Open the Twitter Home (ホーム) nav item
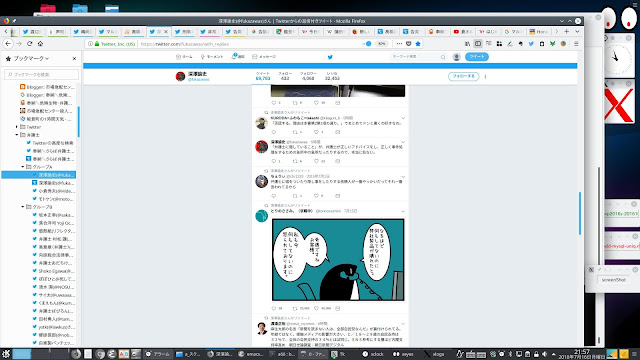The width and height of the screenshot is (640, 360). click(184, 57)
